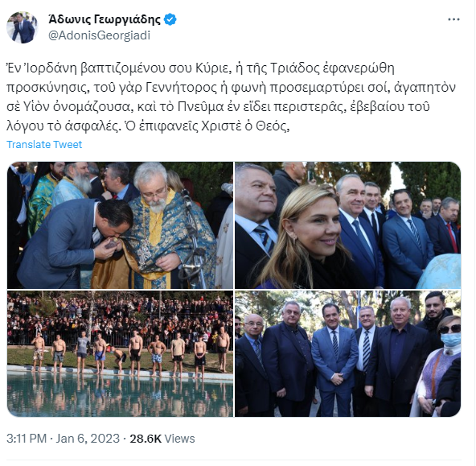Open photo of man kissing priest's hand
Screen dimensions: 476x466
tap(121, 225)
